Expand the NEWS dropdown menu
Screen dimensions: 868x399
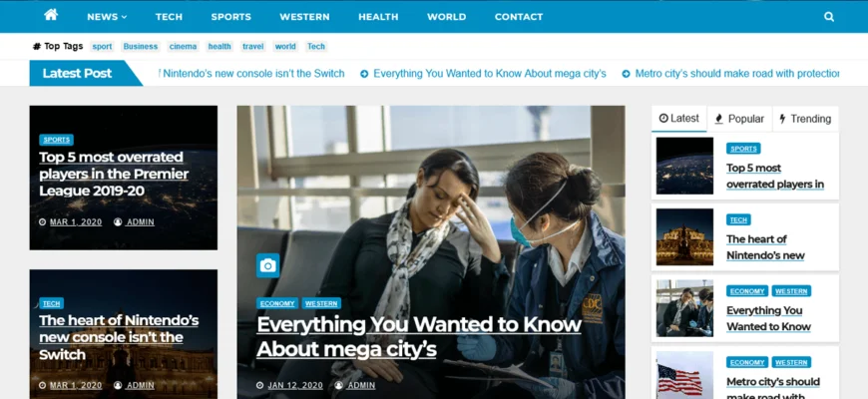pyautogui.click(x=107, y=17)
